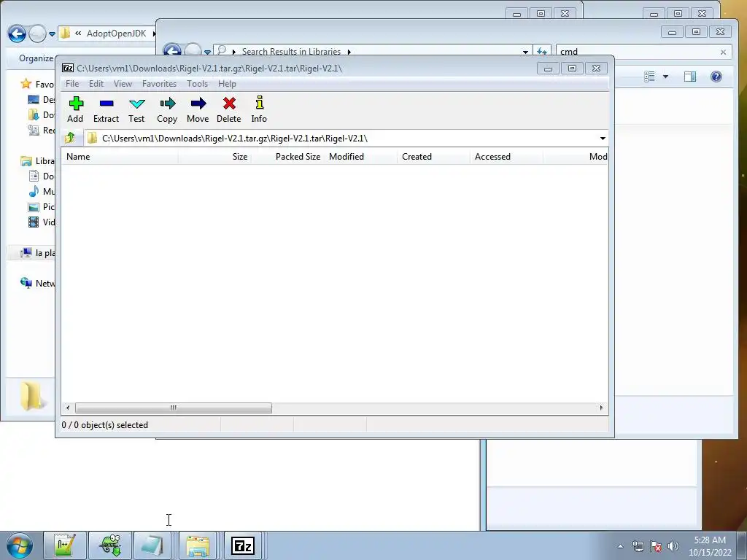Open recent pages dropdown in AdoptOpenJDK Explorer window
This screenshot has height=560, width=747.
point(53,34)
